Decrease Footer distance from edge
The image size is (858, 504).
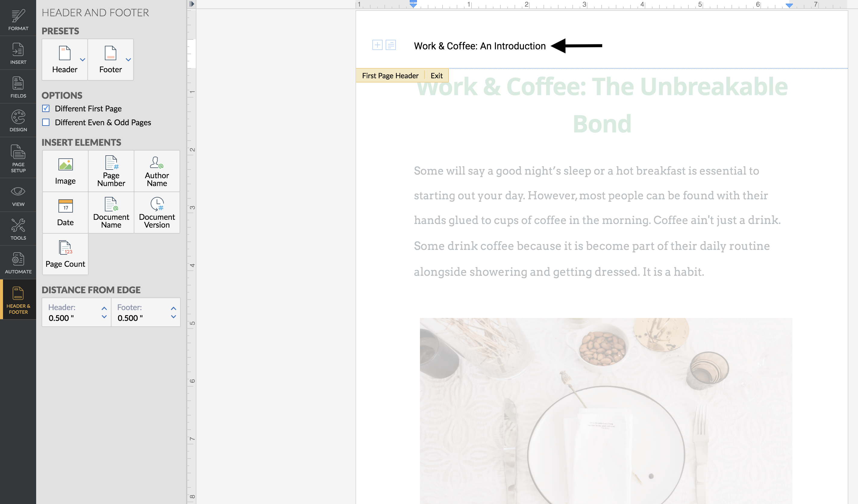pos(173,317)
